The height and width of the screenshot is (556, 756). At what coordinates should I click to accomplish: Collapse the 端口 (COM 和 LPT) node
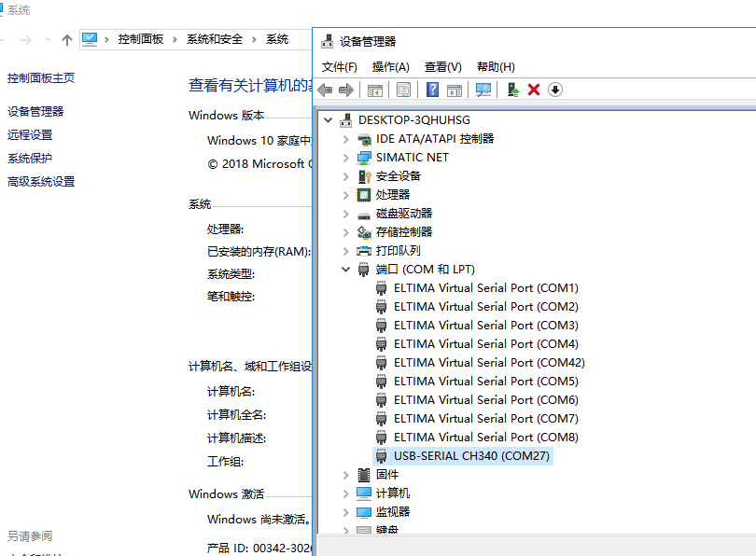pos(346,270)
